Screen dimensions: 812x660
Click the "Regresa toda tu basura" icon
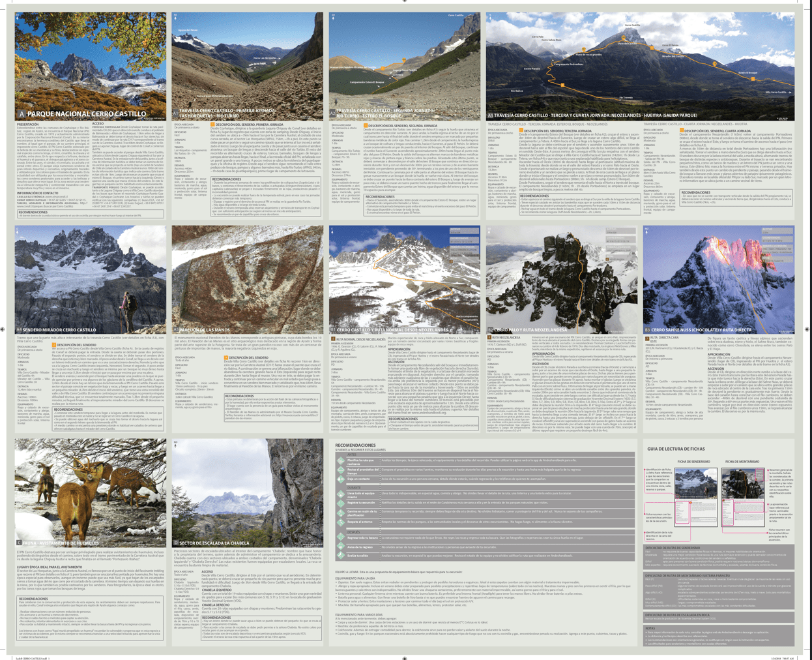coord(340,538)
